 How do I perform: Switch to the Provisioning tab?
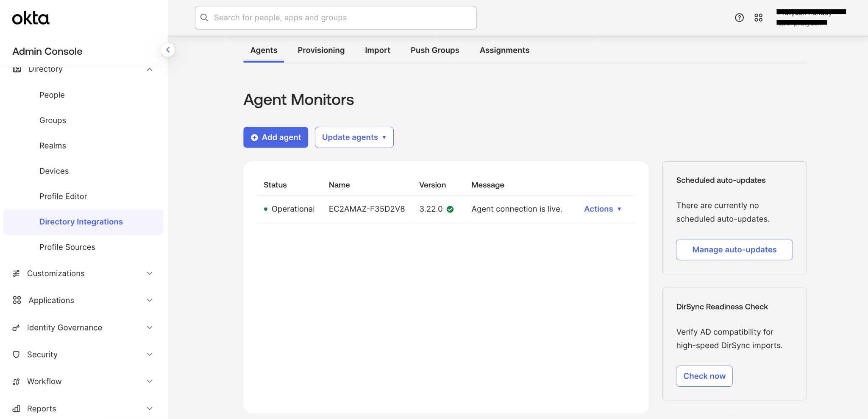tap(321, 50)
